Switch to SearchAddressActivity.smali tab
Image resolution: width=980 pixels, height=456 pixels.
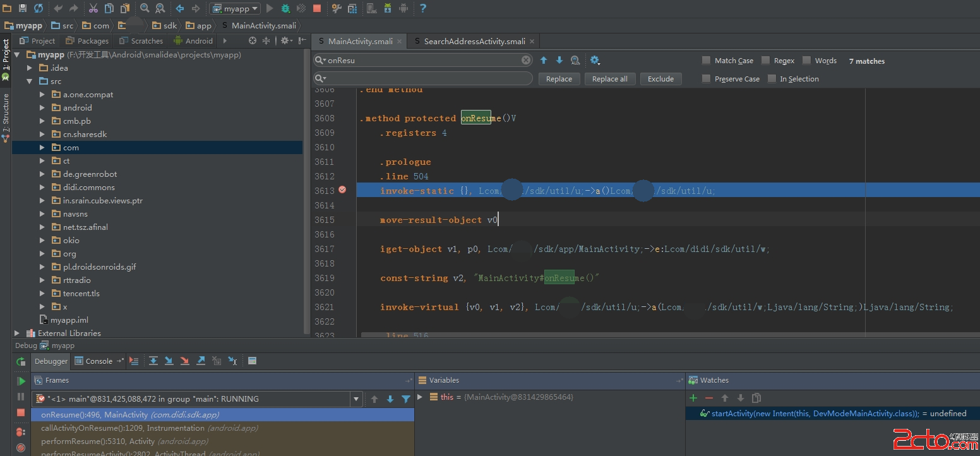tap(474, 41)
